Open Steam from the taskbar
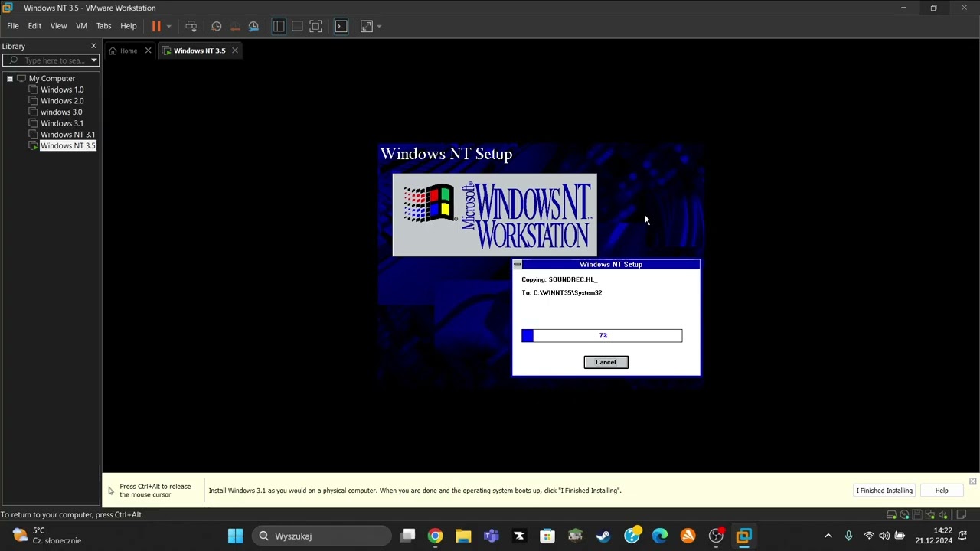980x551 pixels. pyautogui.click(x=603, y=536)
